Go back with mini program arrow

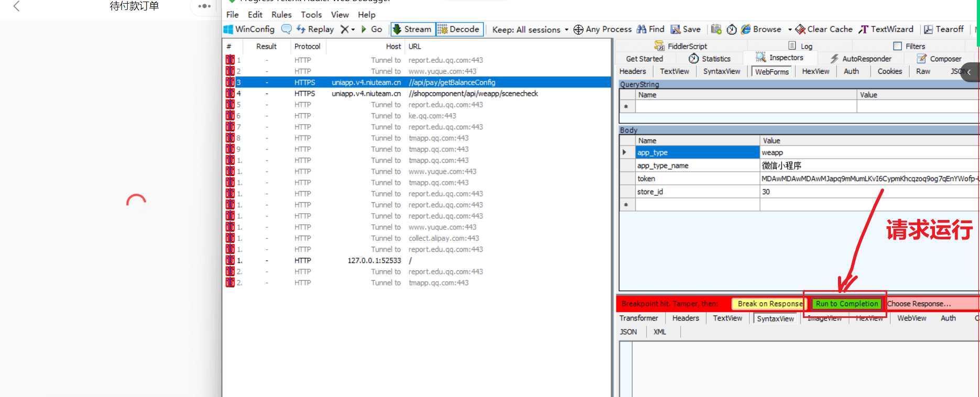(x=16, y=6)
